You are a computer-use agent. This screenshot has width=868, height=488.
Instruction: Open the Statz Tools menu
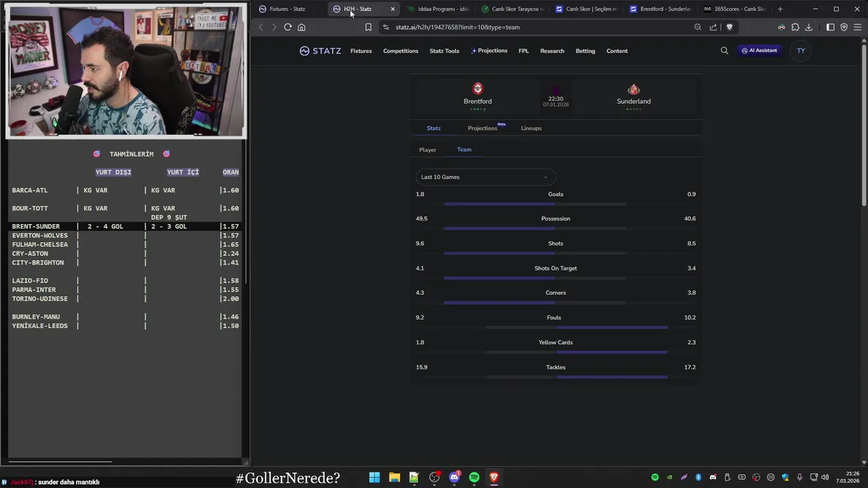[444, 51]
